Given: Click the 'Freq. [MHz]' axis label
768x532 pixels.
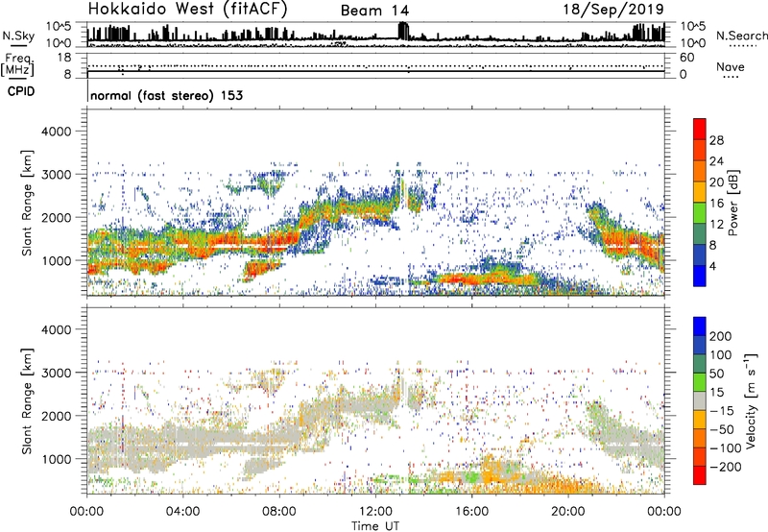Looking at the screenshot, I should 17,65.
